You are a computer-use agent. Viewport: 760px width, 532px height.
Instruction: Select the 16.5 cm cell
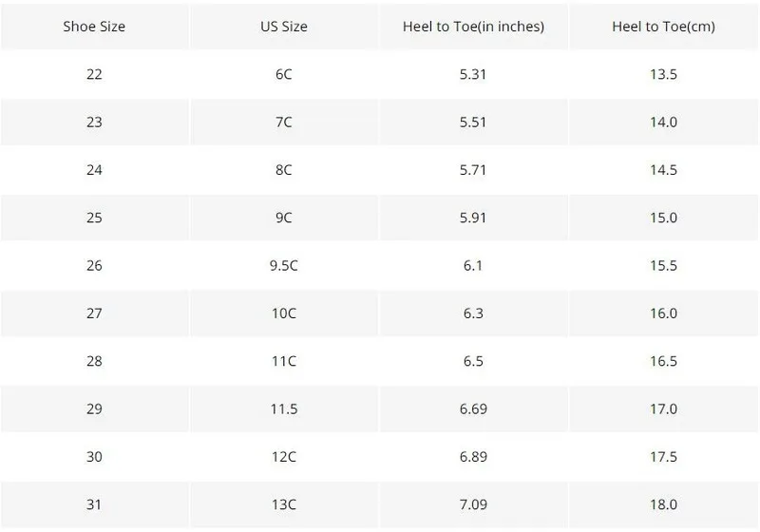tap(664, 361)
